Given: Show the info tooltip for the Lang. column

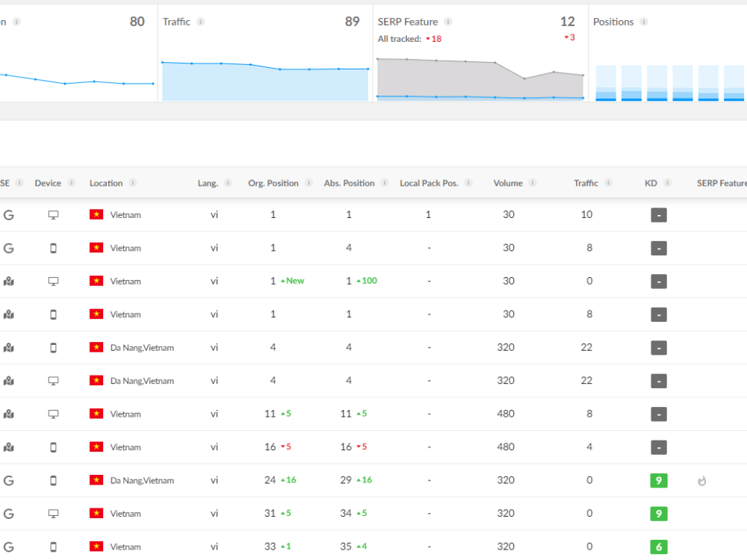Looking at the screenshot, I should pyautogui.click(x=228, y=183).
